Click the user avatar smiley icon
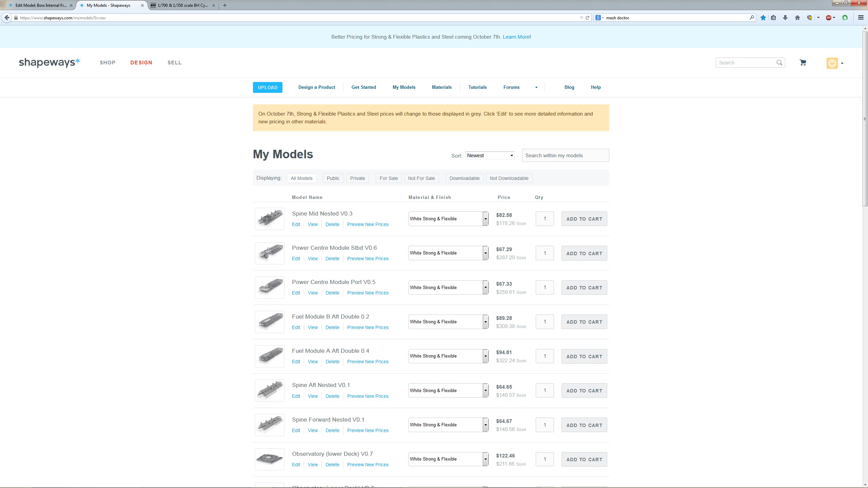868x488 pixels. tap(832, 63)
